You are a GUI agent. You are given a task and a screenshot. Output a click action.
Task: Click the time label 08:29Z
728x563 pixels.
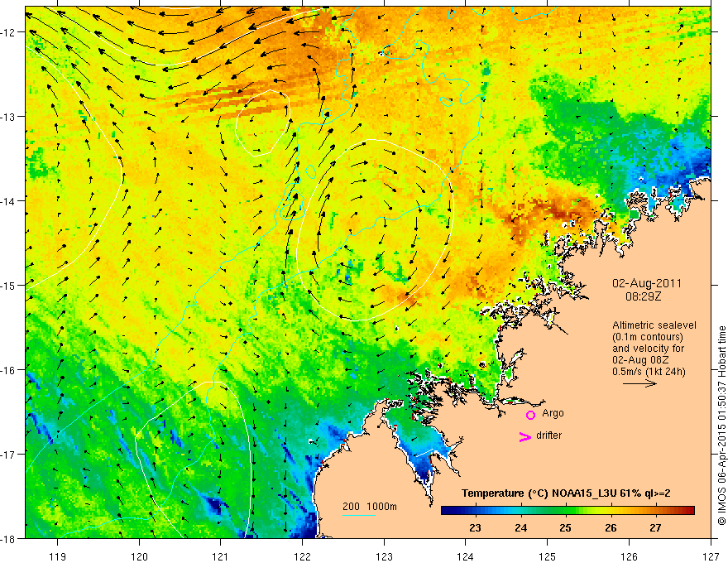coord(643,296)
